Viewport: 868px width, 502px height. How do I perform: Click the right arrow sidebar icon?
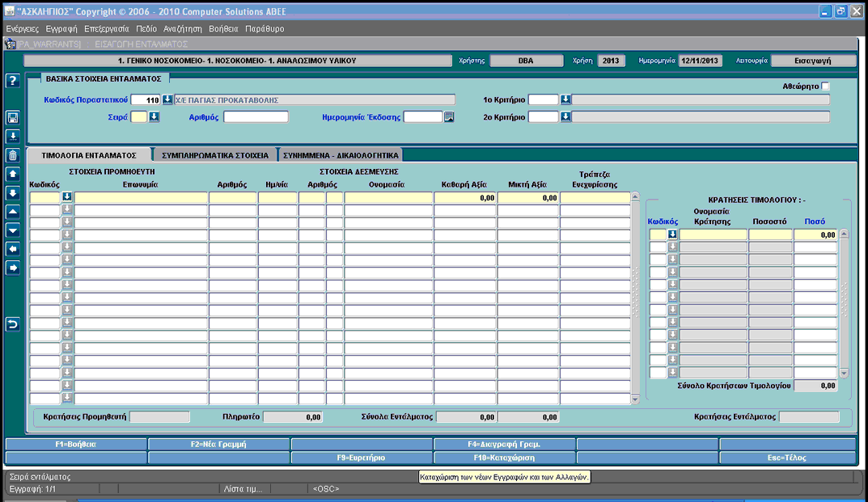point(13,268)
